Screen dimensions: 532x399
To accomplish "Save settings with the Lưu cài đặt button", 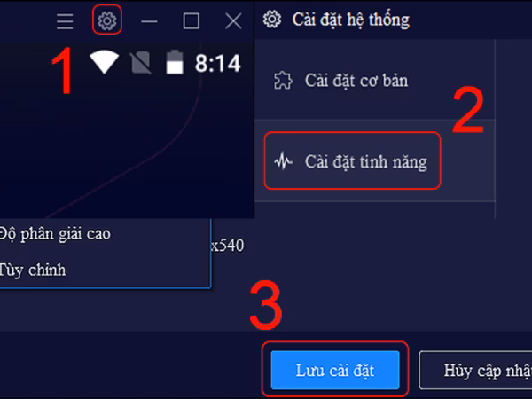I will [x=335, y=370].
